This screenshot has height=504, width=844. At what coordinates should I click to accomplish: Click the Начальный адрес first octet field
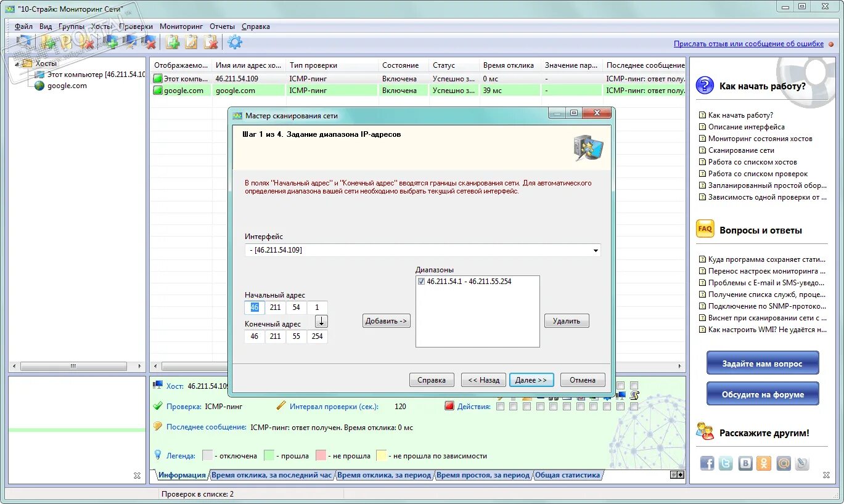pos(254,307)
